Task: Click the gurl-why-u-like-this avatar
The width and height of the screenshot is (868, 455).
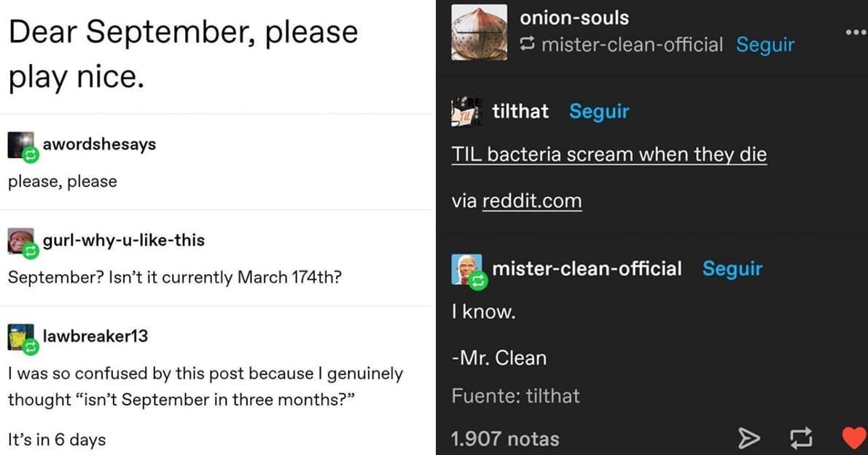Action: (x=21, y=242)
